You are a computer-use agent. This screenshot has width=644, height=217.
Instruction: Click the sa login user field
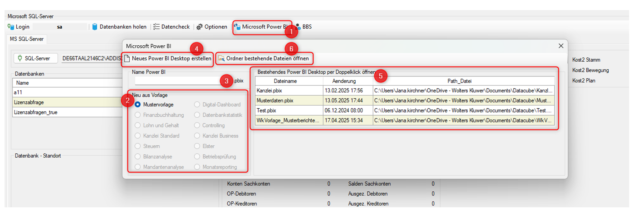coord(60,27)
